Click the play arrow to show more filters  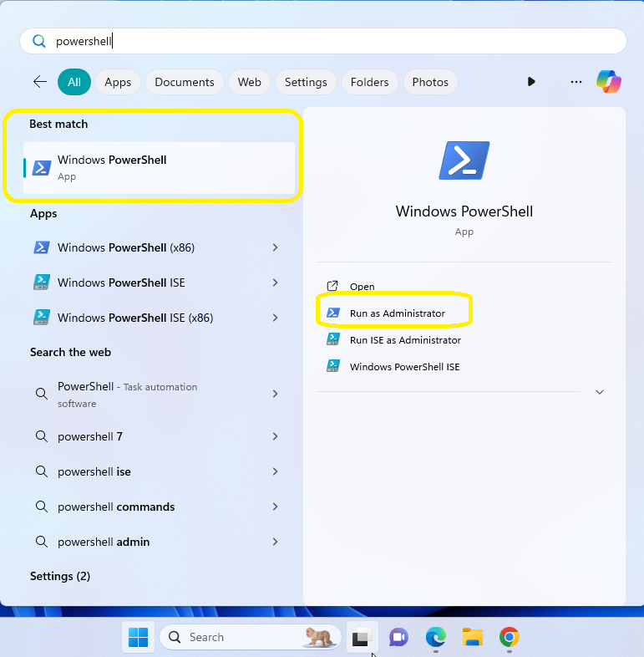click(531, 82)
